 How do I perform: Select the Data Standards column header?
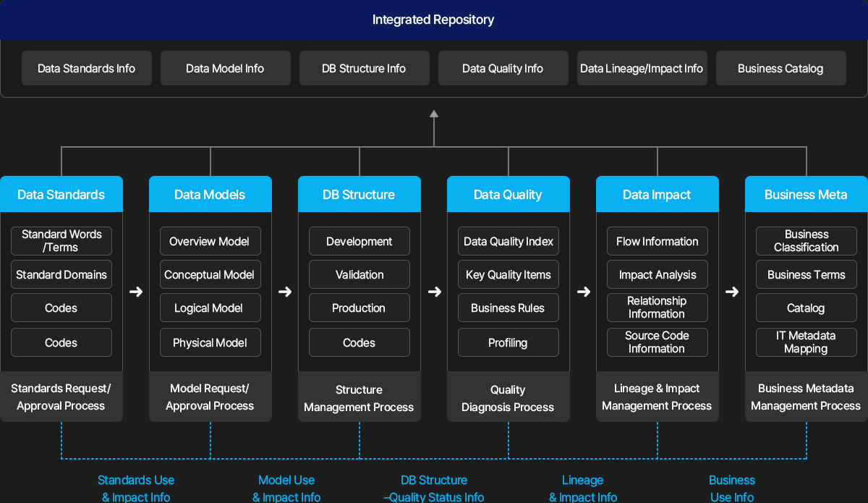pos(61,194)
